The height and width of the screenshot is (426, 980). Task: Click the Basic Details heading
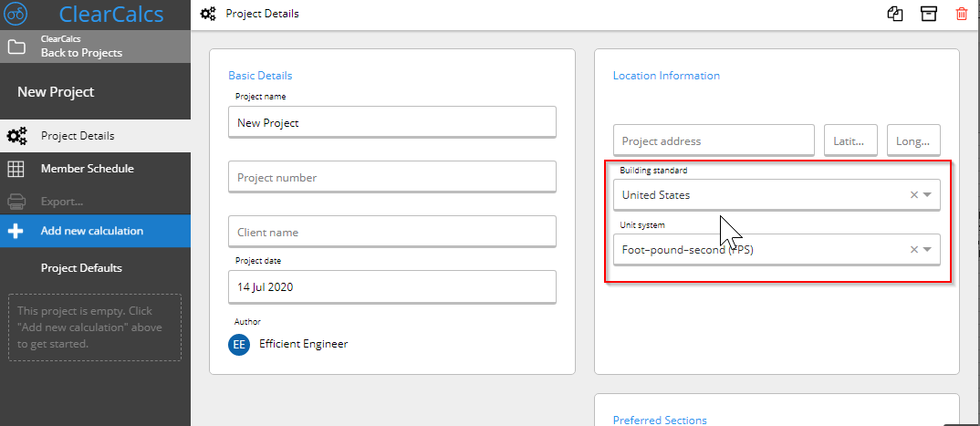(260, 76)
